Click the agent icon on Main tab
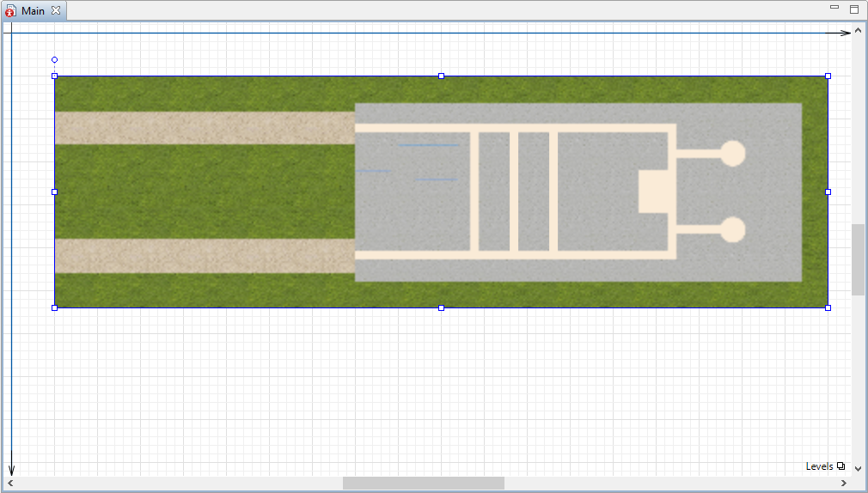868x493 pixels. (x=10, y=11)
